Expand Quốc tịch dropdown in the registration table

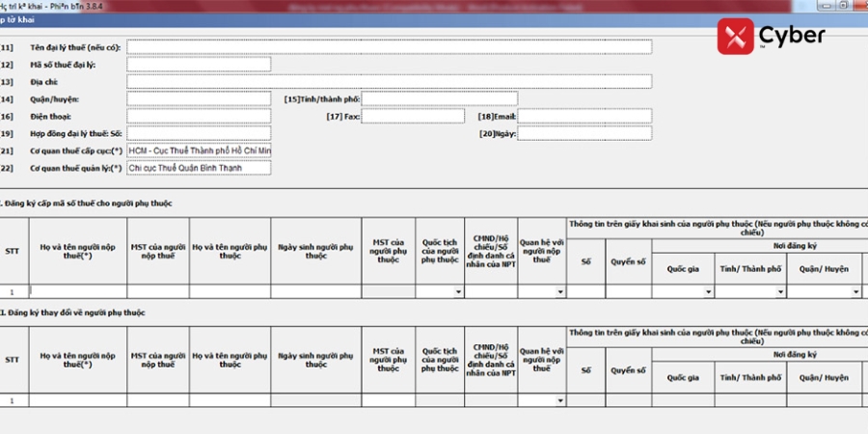tap(458, 291)
